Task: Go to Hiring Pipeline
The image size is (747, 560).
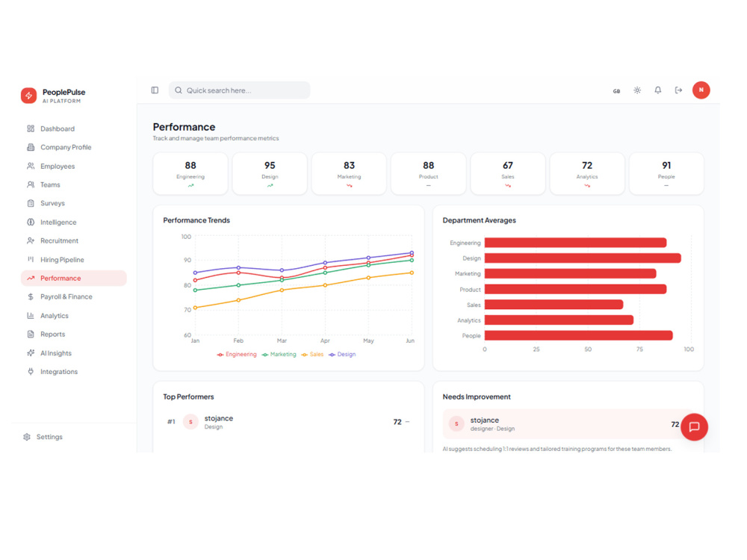Action: (x=74, y=260)
